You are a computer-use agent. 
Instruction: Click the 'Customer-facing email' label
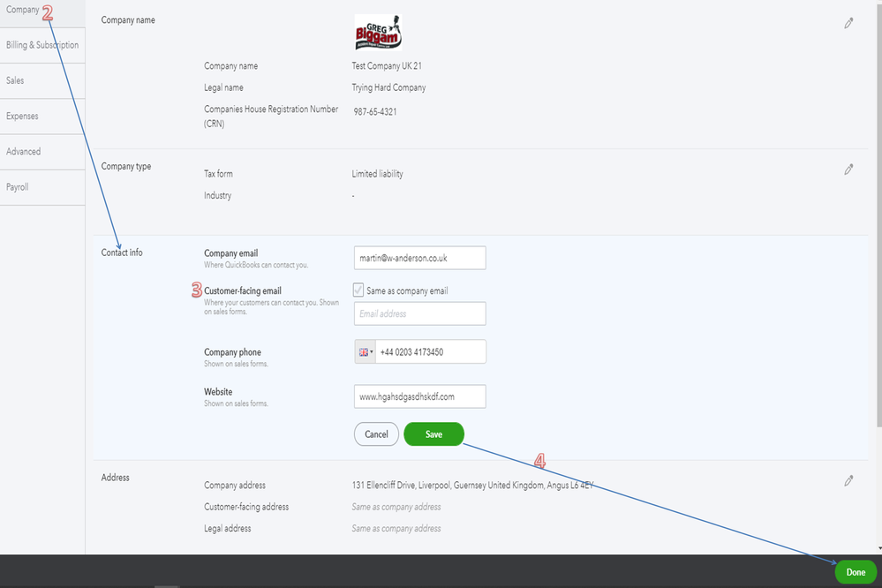click(x=243, y=290)
